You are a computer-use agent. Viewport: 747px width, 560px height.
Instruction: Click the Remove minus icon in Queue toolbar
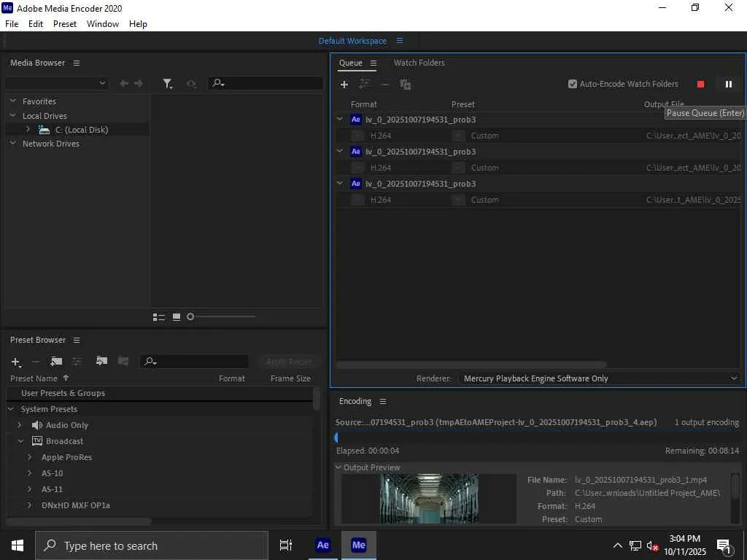(384, 85)
